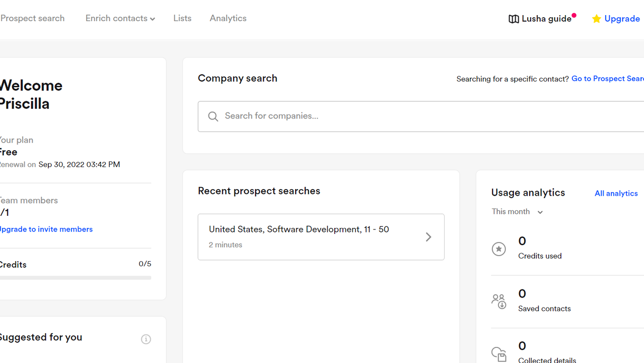Go to the Prospect search tab
644x363 pixels.
(33, 19)
